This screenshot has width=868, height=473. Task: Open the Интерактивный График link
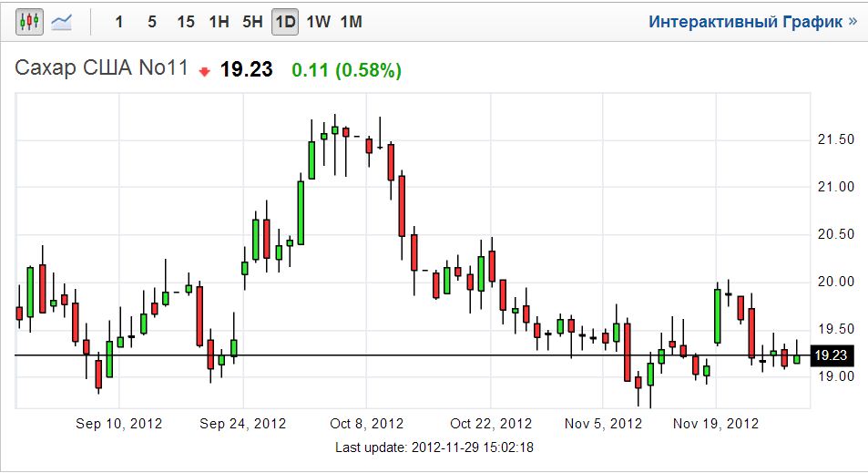click(753, 22)
